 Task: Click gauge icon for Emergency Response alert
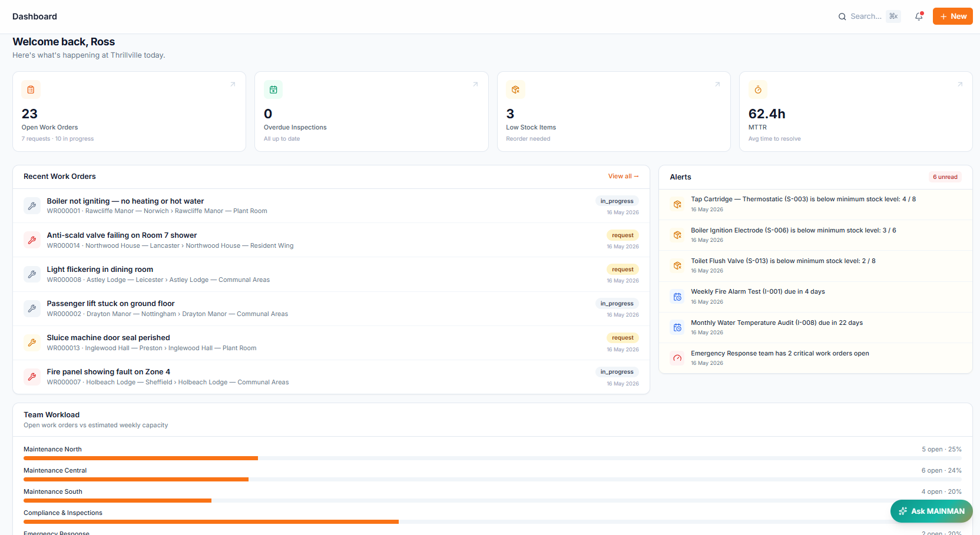point(677,358)
